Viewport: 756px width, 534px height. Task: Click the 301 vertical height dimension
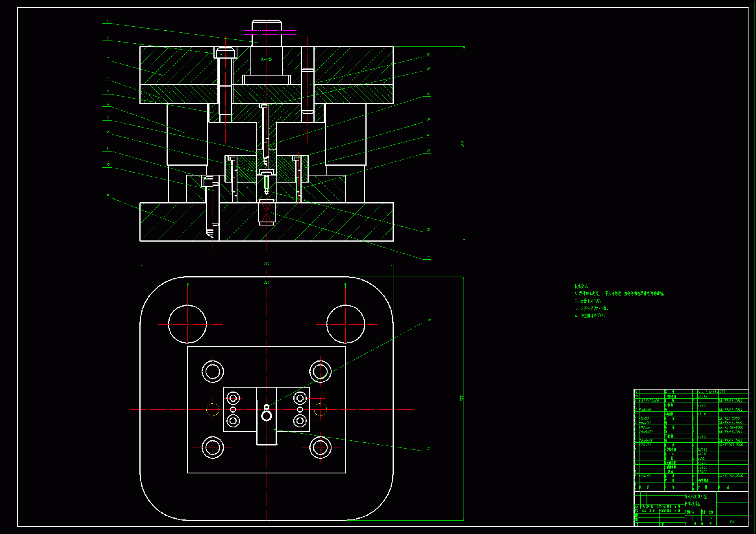[463, 144]
